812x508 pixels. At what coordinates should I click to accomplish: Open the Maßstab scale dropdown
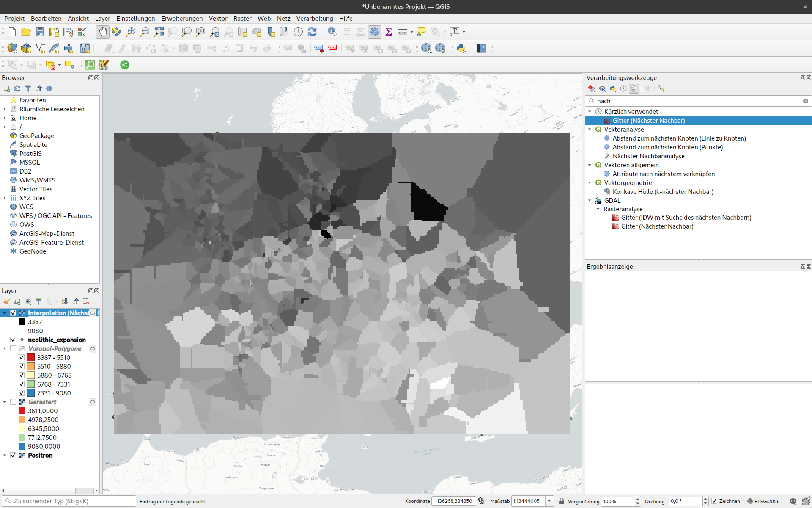tap(549, 501)
